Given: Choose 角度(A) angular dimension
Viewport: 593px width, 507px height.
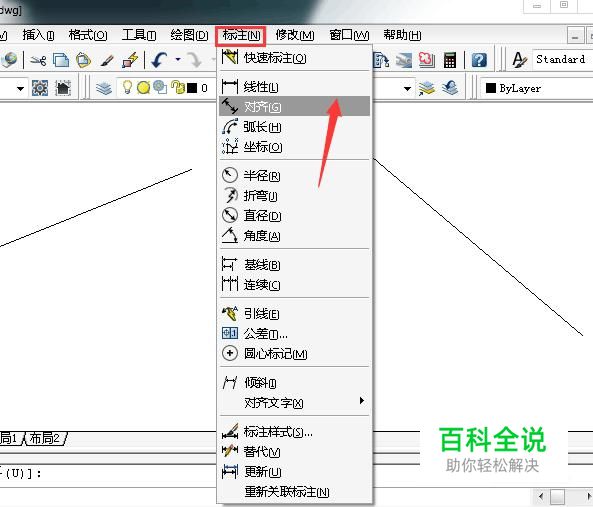Looking at the screenshot, I should click(x=295, y=236).
